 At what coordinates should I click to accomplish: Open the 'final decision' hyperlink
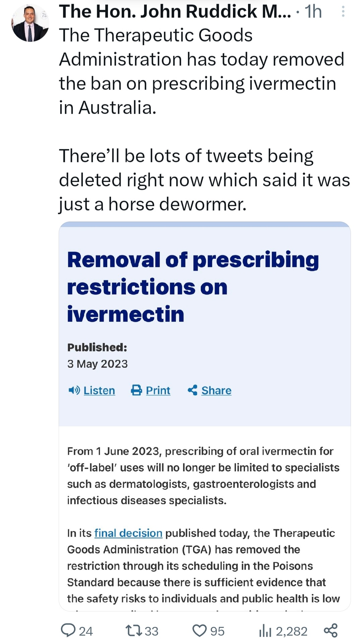pos(128,533)
